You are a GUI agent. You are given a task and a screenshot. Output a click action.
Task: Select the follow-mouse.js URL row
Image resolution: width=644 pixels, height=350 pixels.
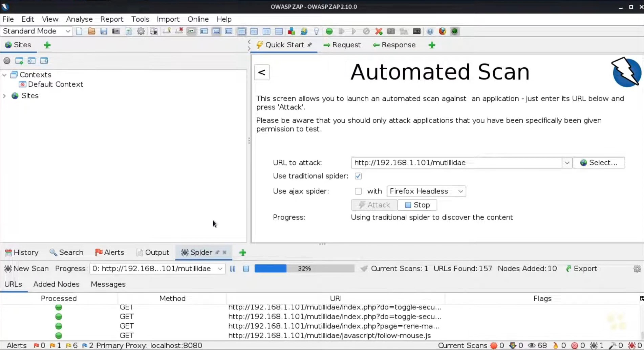320,336
